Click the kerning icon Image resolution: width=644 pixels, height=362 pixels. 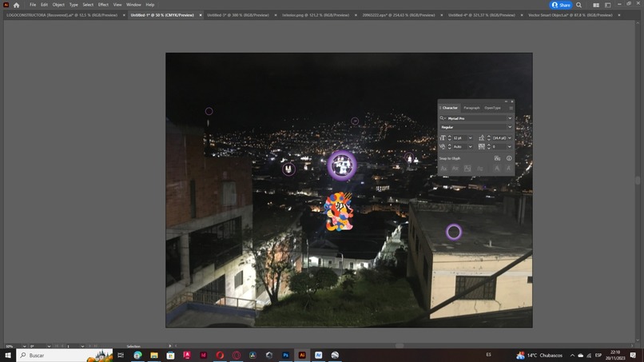coord(443,147)
